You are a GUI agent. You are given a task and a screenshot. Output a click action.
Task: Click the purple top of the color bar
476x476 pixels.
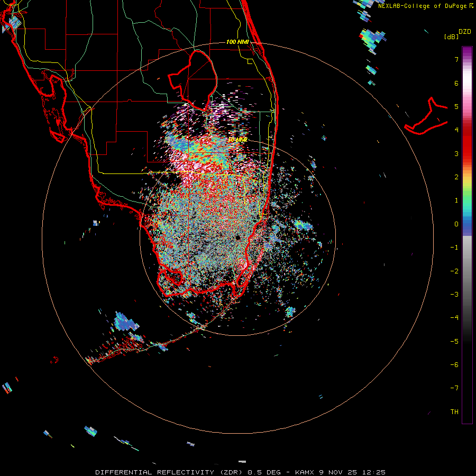[x=467, y=52]
